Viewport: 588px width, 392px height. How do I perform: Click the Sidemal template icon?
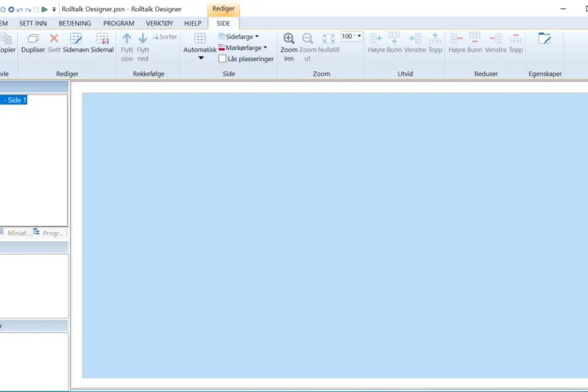point(102,39)
